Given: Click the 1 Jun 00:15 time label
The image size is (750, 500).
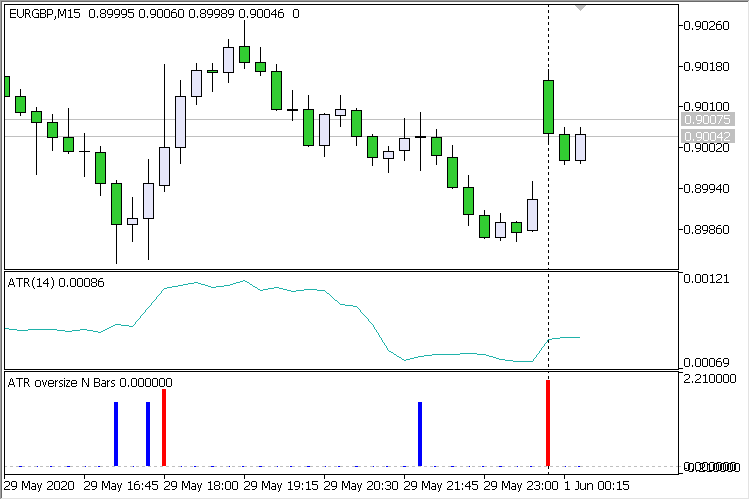Looking at the screenshot, I should 597,485.
